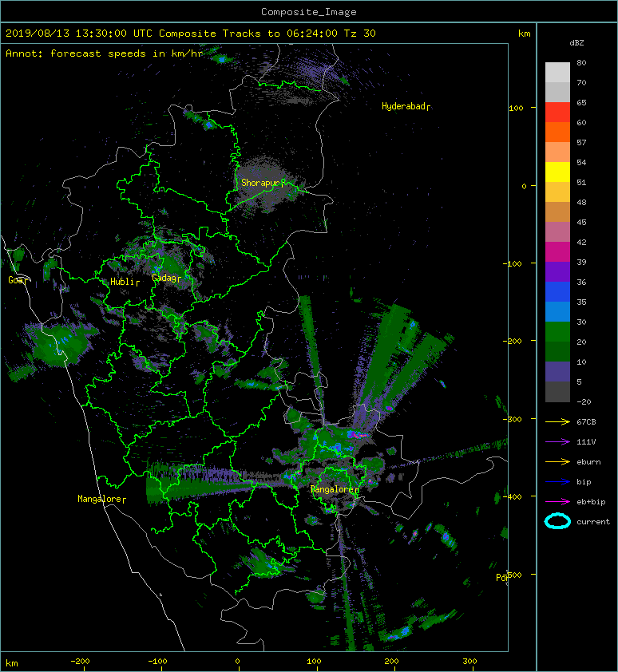
Task: Click the '45' dBZ scale value
Action: (581, 223)
